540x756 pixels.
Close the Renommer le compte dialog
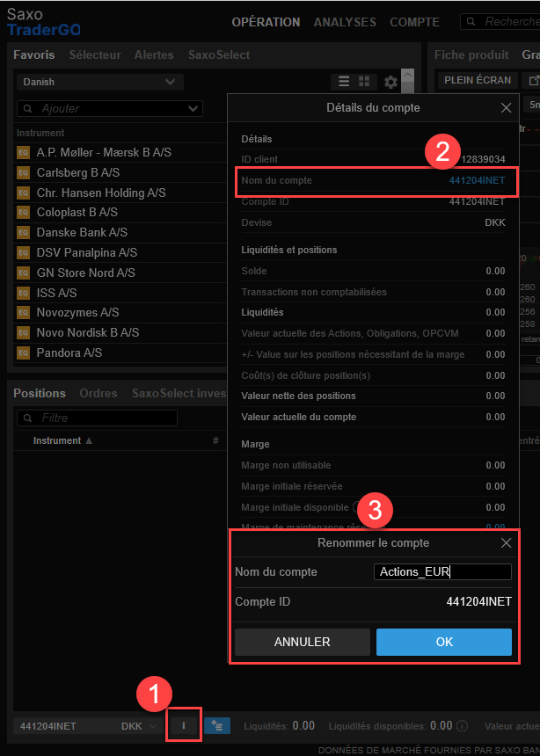[x=506, y=543]
